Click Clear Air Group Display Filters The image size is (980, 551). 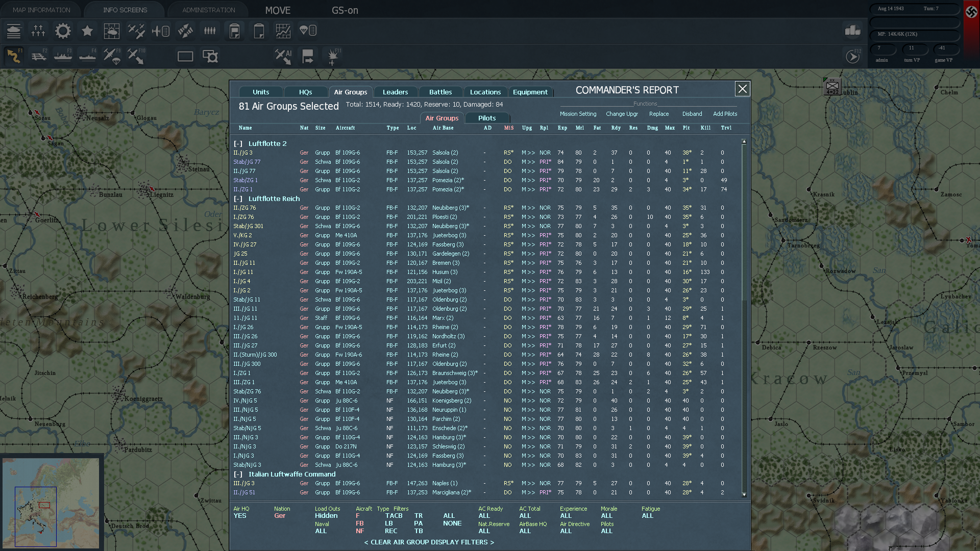pos(429,542)
